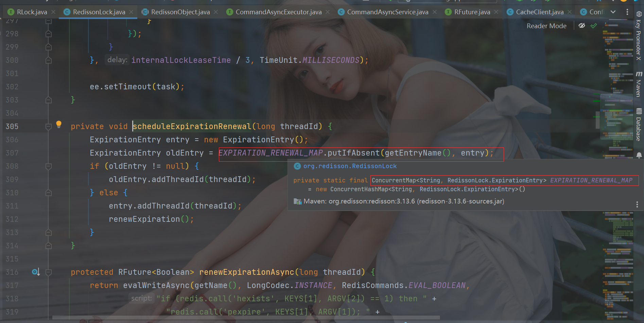This screenshot has height=323, width=644.
Task: Click the green inspections checkmark icon
Action: tap(594, 26)
